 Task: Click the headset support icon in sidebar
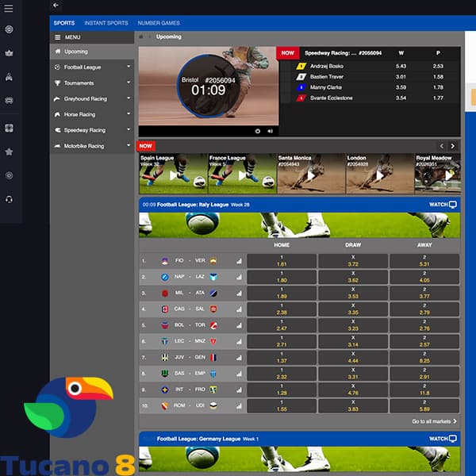pos(9,199)
